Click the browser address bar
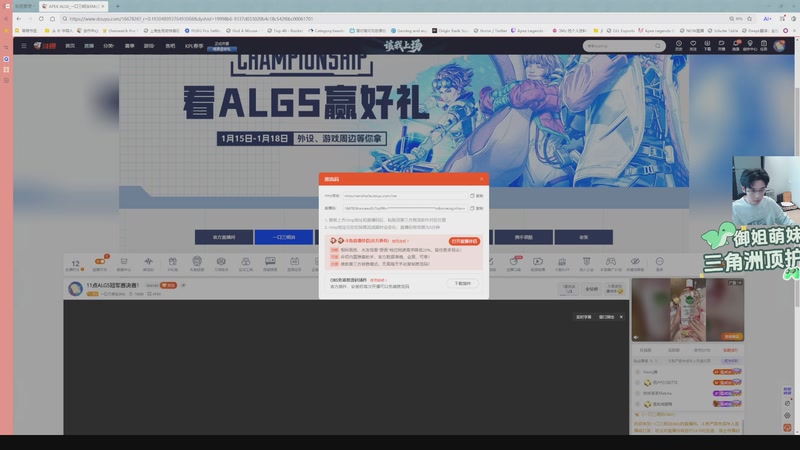800x450 pixels. (395, 19)
